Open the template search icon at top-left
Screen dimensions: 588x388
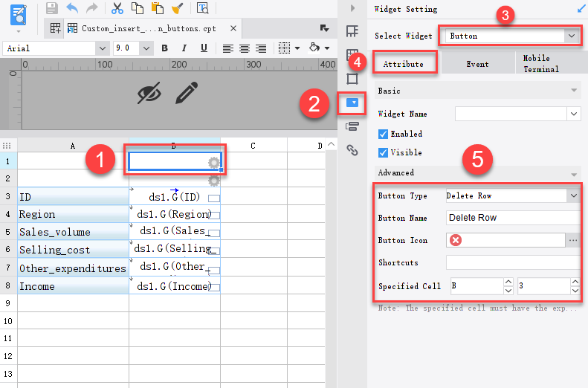(18, 16)
